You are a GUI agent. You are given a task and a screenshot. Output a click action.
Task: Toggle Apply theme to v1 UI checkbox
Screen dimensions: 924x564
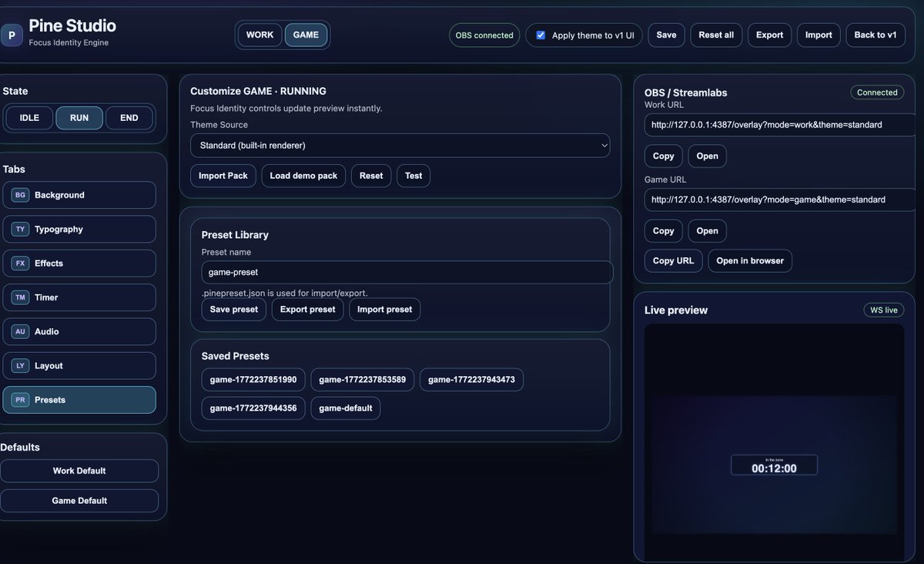[x=541, y=35]
